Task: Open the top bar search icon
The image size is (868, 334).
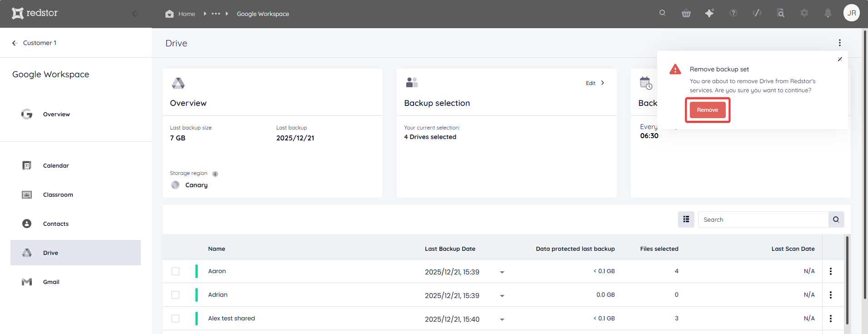Action: (x=663, y=13)
